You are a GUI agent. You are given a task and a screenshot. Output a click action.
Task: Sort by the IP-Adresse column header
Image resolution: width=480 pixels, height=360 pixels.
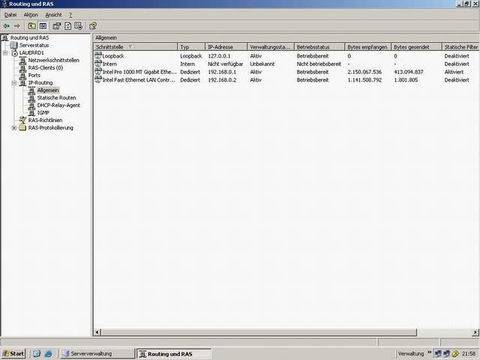coord(226,47)
